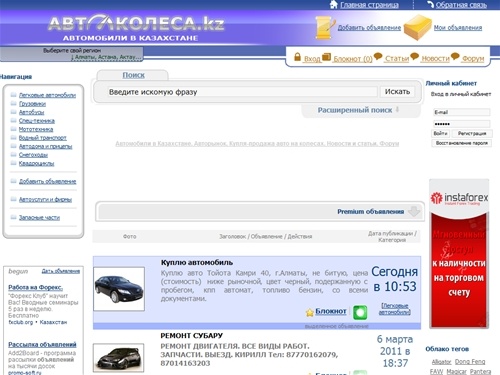Click the phone icon beside Обратная связь
The width and height of the screenshot is (500, 375).
coord(431,4)
